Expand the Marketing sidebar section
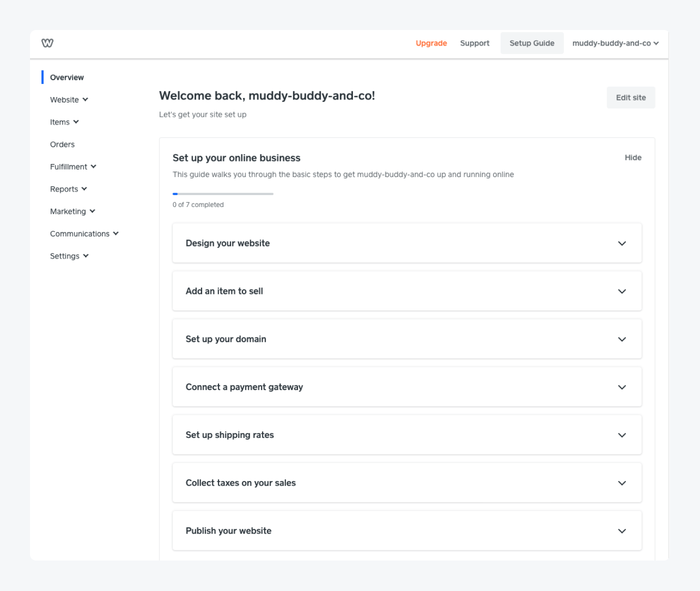Screen dimensions: 700x591 [72, 211]
